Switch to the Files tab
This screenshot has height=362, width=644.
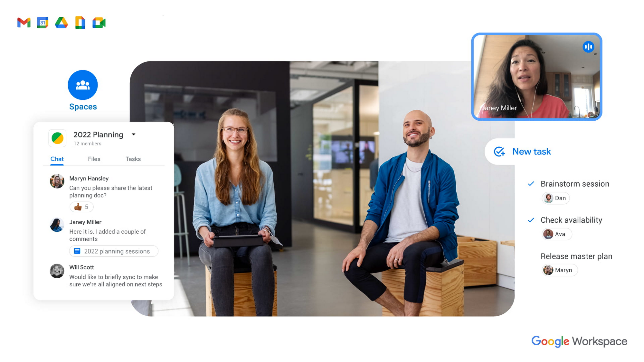94,159
